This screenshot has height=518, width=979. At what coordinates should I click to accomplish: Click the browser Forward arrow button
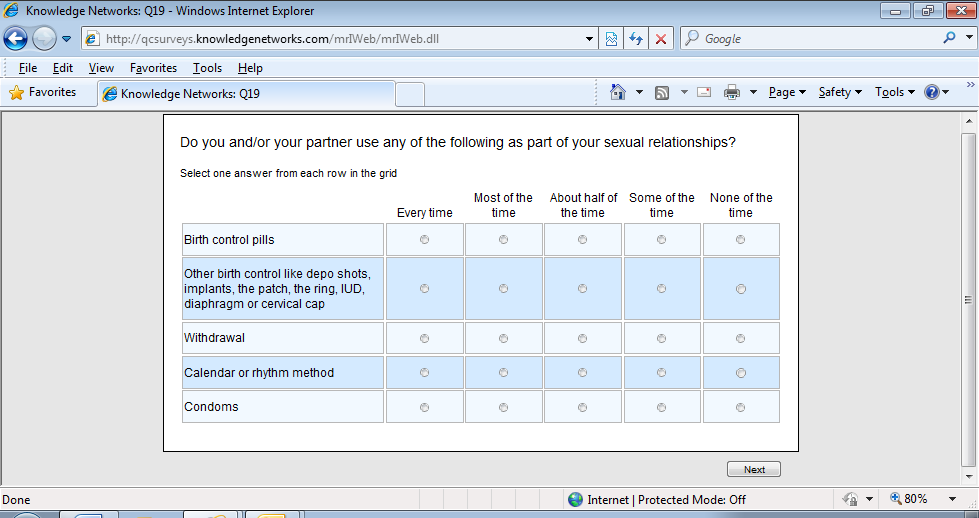44,39
